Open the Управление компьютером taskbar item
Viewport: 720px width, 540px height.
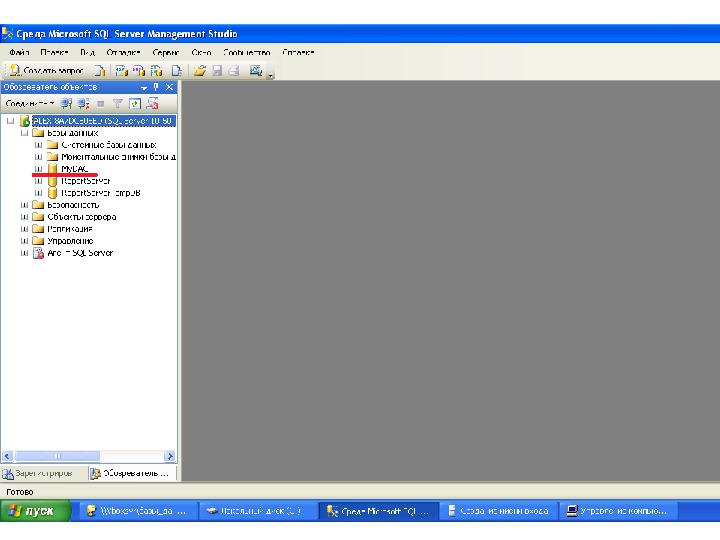pos(618,511)
